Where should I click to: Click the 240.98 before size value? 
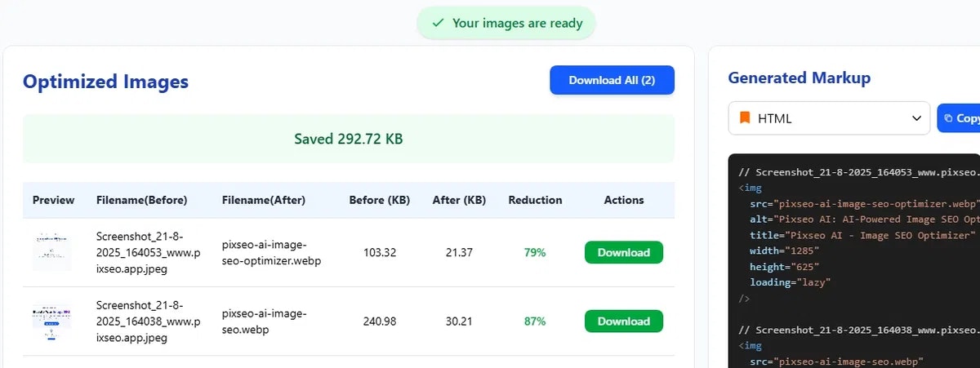click(380, 321)
